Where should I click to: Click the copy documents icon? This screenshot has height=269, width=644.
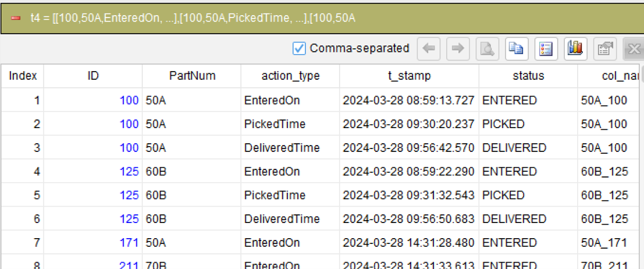point(517,49)
